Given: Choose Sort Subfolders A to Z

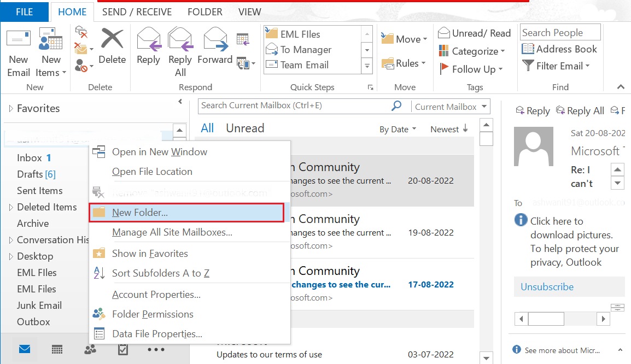Looking at the screenshot, I should coord(190,273).
